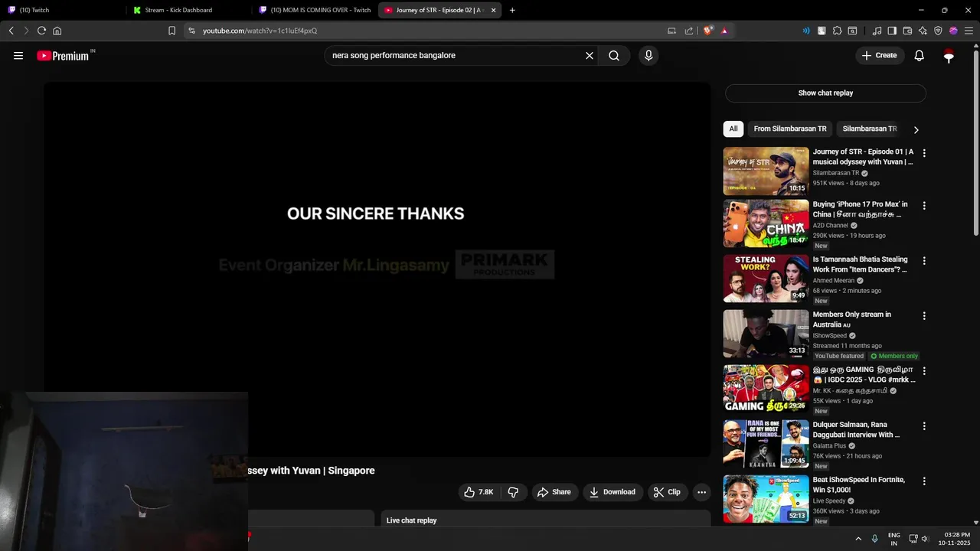Screen dimensions: 980x551
Task: Click the browser address bar URL
Action: 260,31
